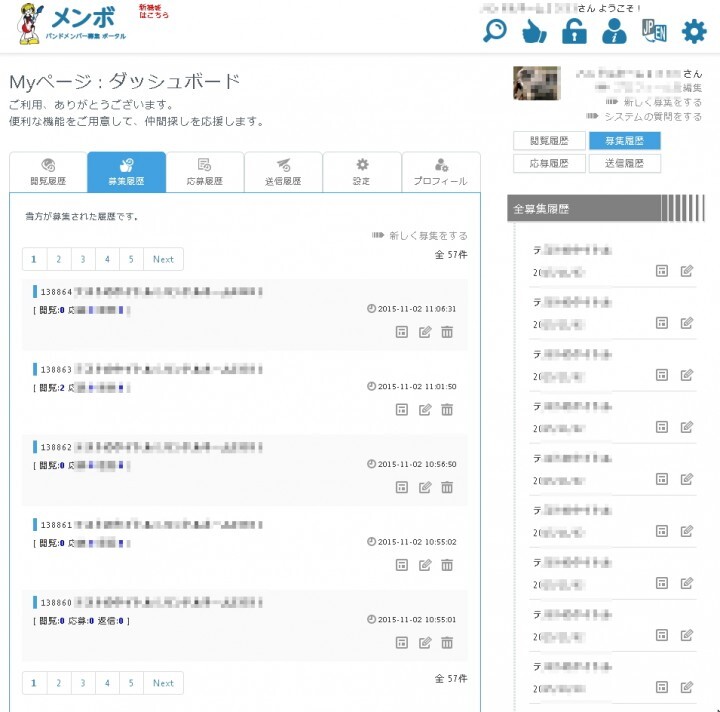Edit post 138860 with pencil icon

click(425, 643)
